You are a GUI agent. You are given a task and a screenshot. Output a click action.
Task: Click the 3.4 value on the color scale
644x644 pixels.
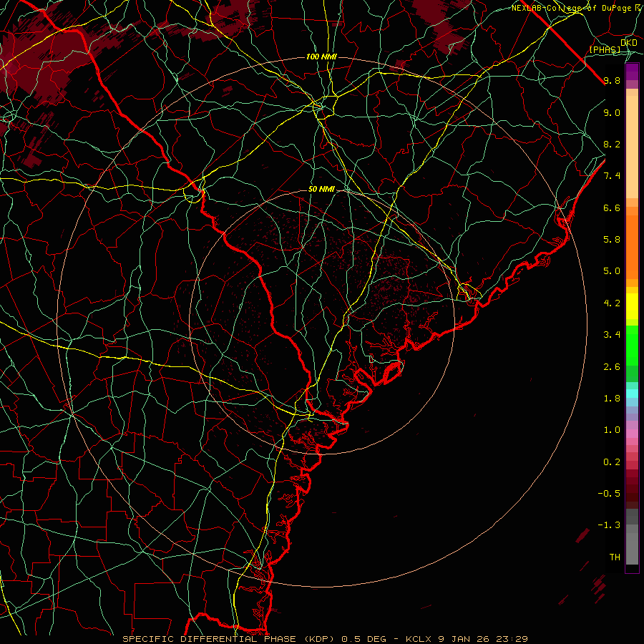click(612, 335)
